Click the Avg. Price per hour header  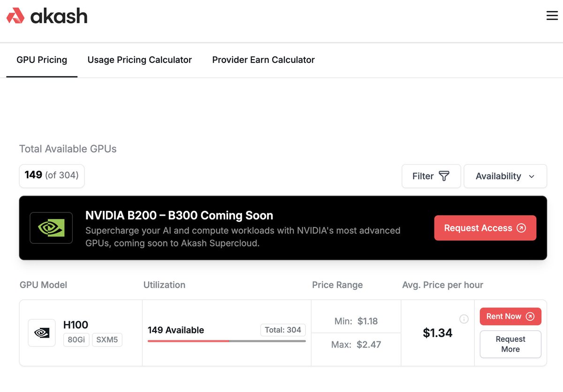click(442, 285)
